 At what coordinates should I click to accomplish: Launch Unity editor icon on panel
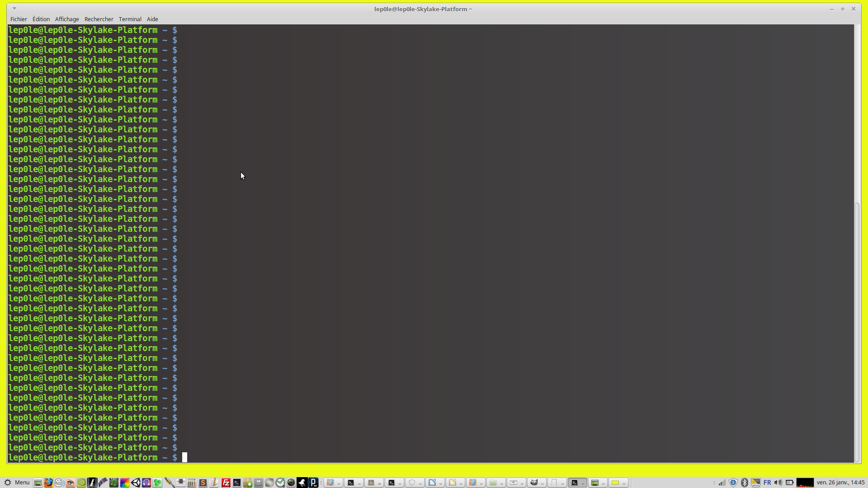[136, 483]
